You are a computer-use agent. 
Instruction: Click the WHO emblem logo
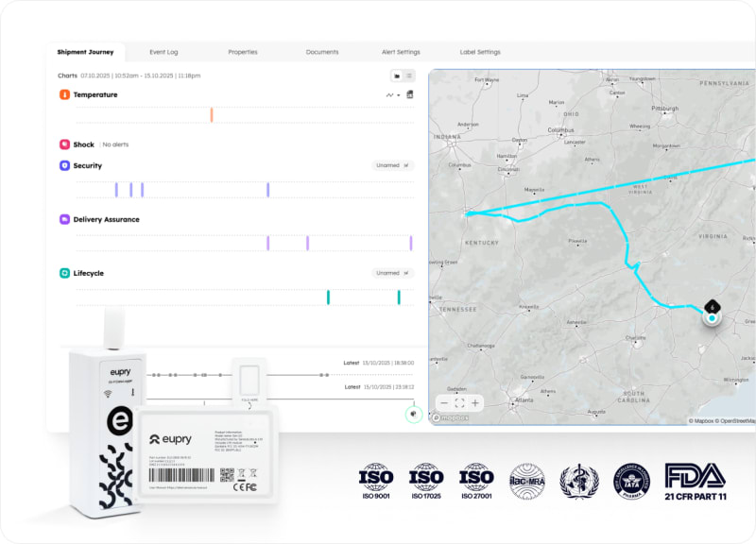pos(579,481)
